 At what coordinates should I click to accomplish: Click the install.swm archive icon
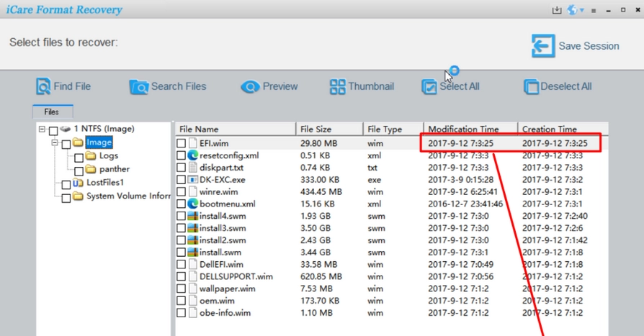pyautogui.click(x=192, y=253)
